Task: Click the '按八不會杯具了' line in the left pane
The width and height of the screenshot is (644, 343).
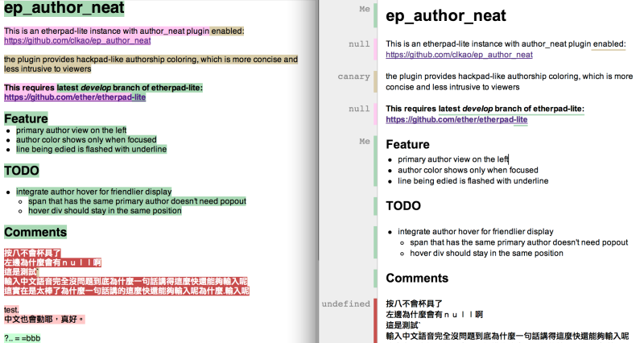Action: [x=32, y=253]
